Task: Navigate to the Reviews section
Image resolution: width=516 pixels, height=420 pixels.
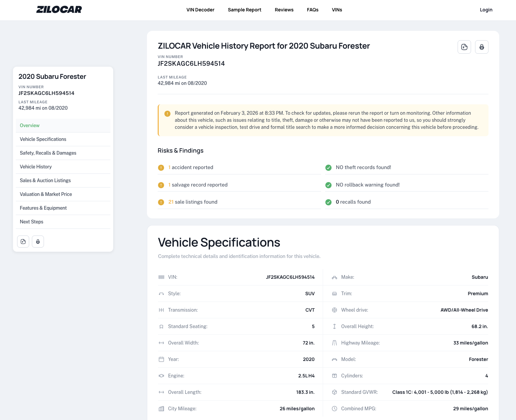Action: [284, 10]
